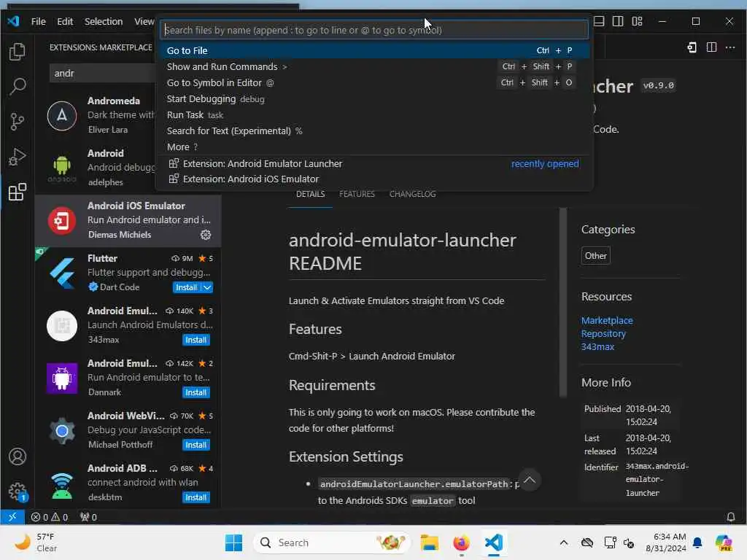Install the Android WebView extension
747x560 pixels.
coord(196,445)
